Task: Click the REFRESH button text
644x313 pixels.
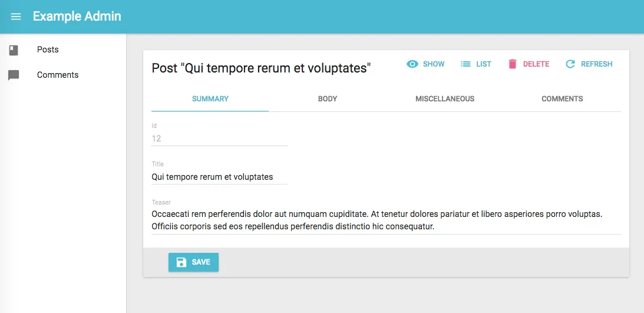Action: (596, 64)
